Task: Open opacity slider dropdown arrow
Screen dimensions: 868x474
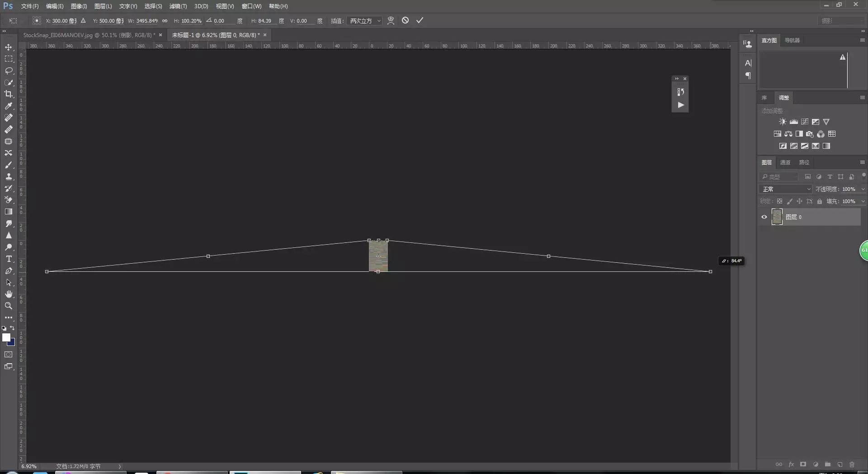Action: click(863, 189)
